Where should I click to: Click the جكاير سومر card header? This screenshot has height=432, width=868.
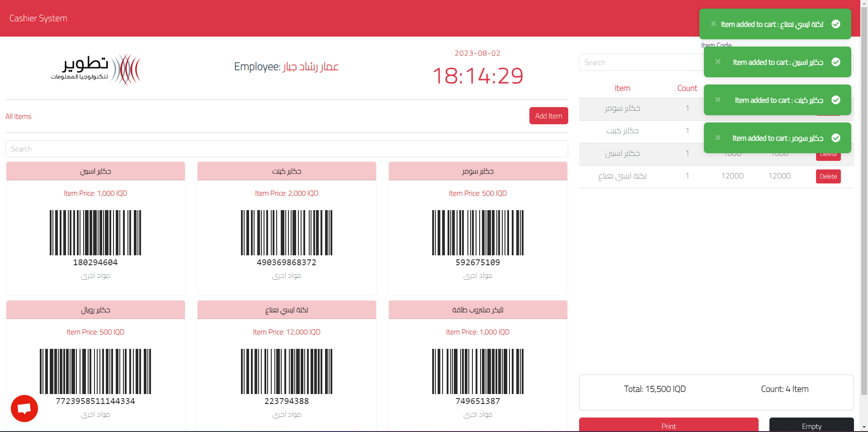[478, 171]
